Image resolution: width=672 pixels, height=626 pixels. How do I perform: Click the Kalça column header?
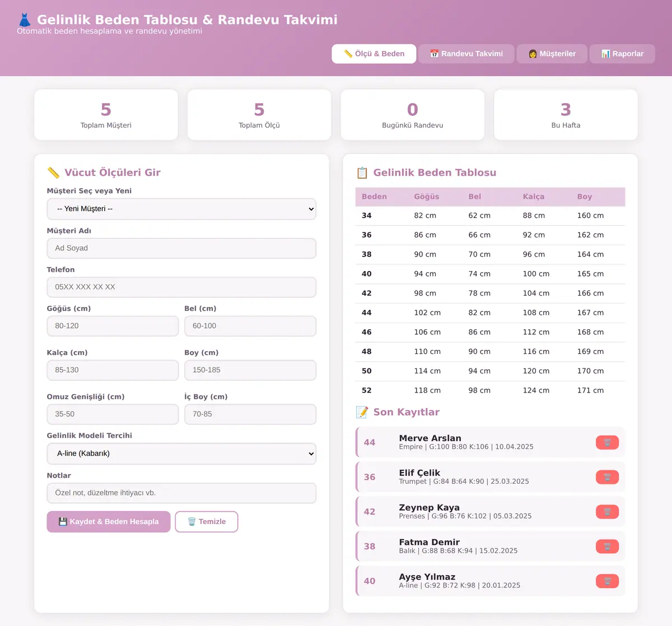coord(534,197)
